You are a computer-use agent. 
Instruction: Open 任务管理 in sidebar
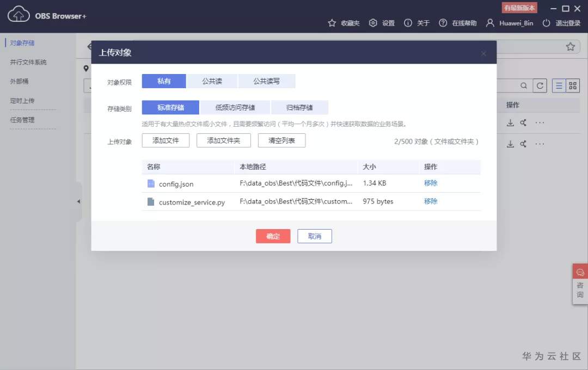click(x=22, y=120)
